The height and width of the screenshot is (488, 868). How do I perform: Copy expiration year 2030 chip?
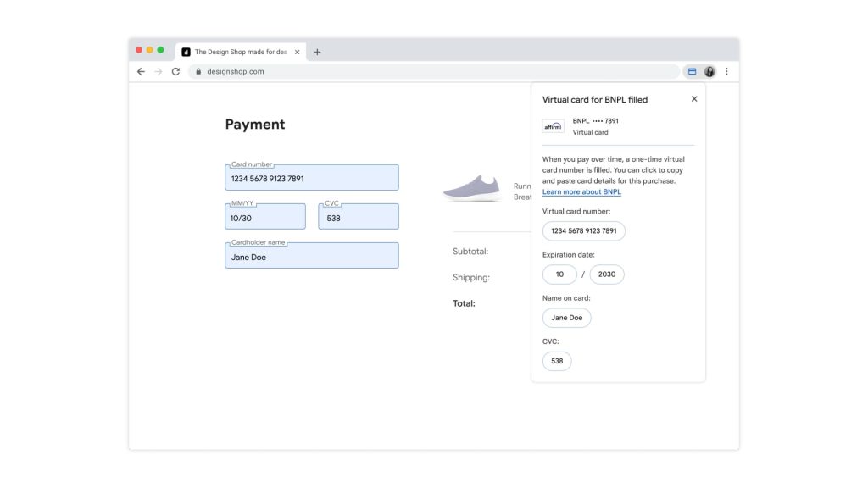click(x=607, y=274)
